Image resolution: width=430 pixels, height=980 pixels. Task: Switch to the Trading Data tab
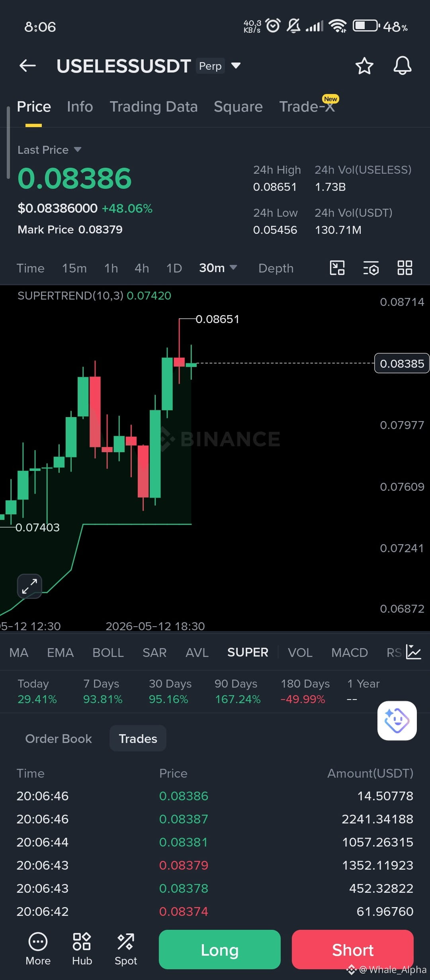pyautogui.click(x=154, y=107)
